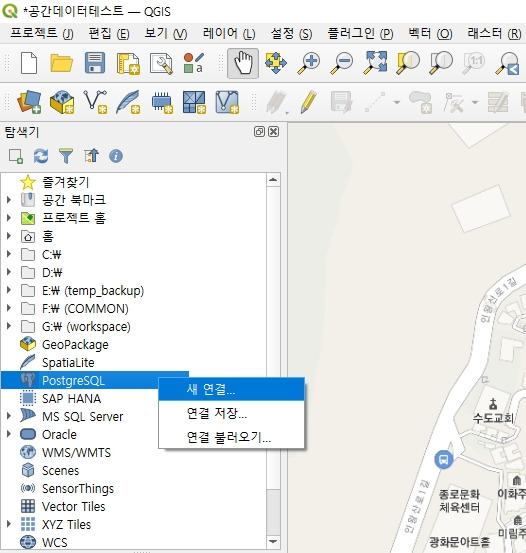Select SAP HANA in the browser tree
The image size is (526, 553).
[x=71, y=398]
